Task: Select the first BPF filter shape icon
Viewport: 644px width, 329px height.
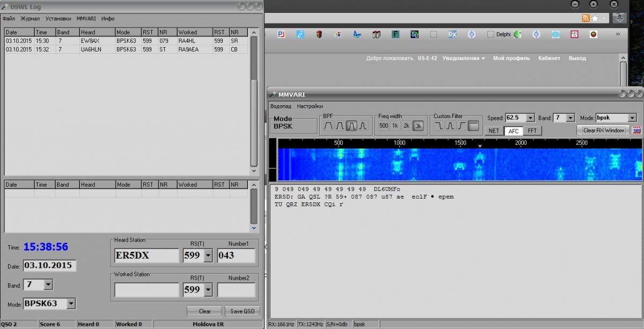Action: pyautogui.click(x=328, y=126)
